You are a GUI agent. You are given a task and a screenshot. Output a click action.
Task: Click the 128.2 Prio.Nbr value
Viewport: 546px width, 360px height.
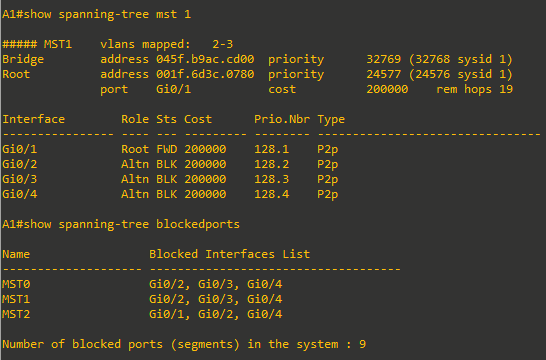click(x=272, y=164)
